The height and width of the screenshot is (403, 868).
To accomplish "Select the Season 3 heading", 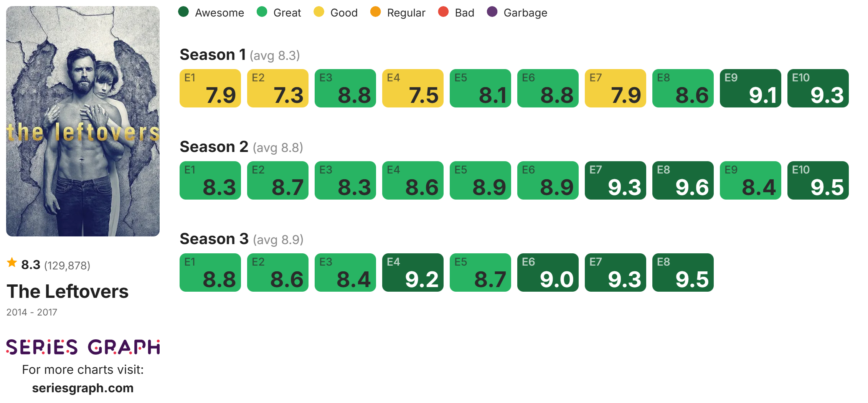I will tap(214, 239).
